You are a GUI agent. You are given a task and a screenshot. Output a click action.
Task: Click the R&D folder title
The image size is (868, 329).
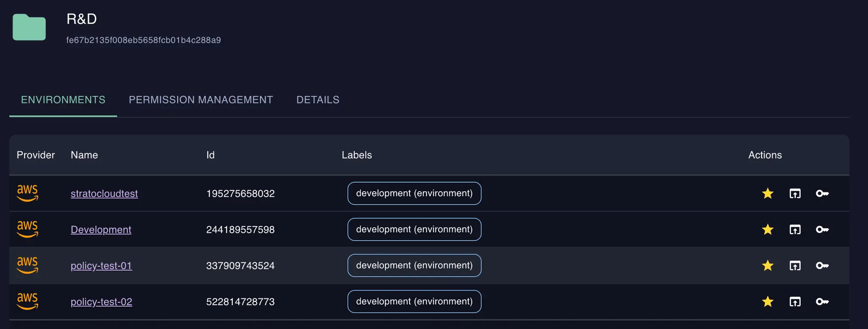pos(82,19)
